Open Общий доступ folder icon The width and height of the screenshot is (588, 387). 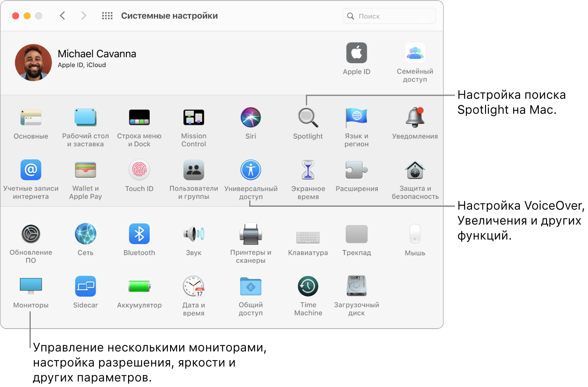coord(251,287)
